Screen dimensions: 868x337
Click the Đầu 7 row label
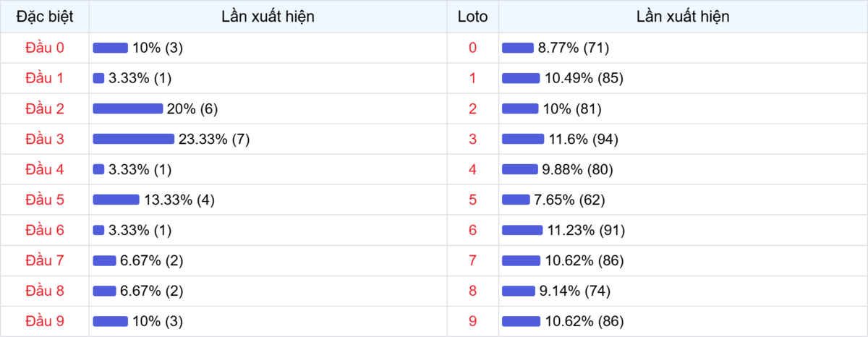tap(45, 260)
